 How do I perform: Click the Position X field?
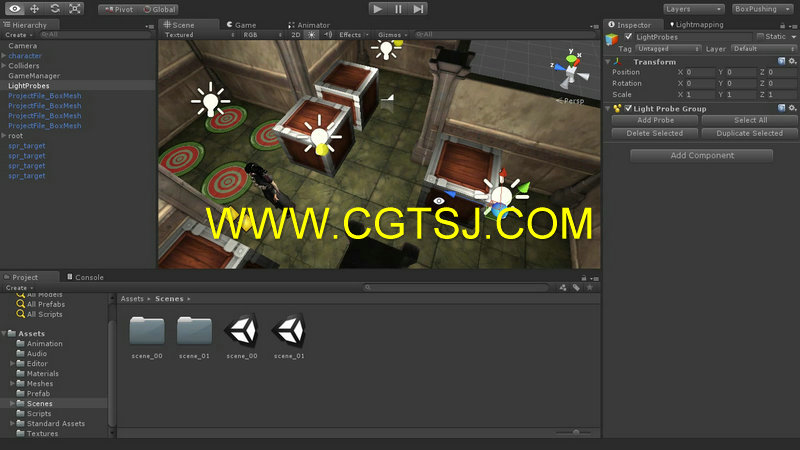click(x=699, y=72)
